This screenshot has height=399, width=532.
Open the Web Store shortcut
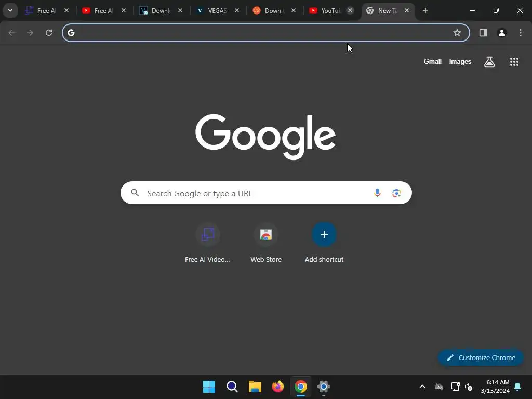click(266, 242)
